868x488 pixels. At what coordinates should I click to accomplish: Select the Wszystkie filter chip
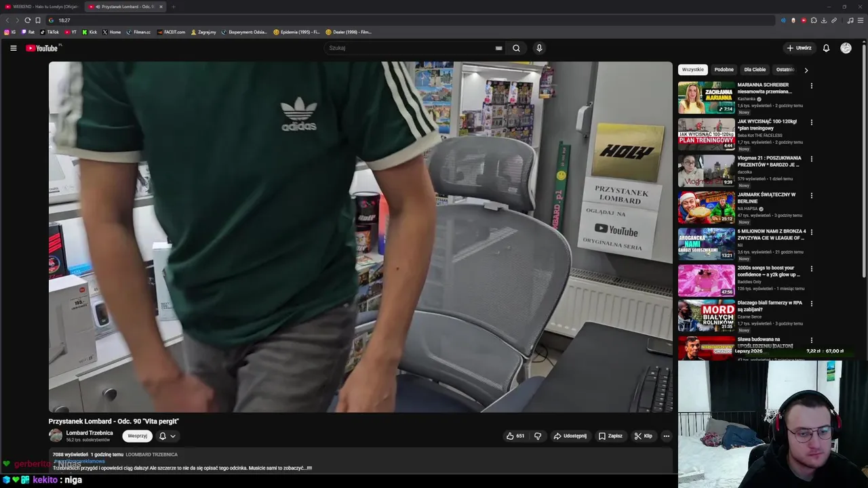click(x=692, y=70)
